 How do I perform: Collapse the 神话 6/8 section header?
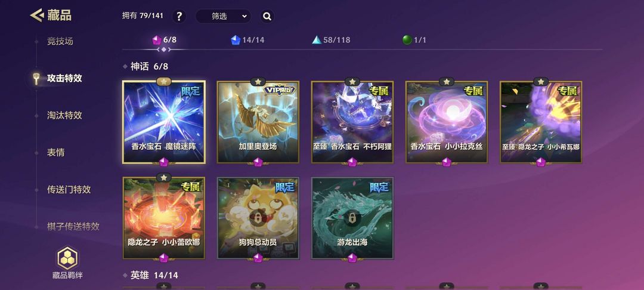[146, 67]
